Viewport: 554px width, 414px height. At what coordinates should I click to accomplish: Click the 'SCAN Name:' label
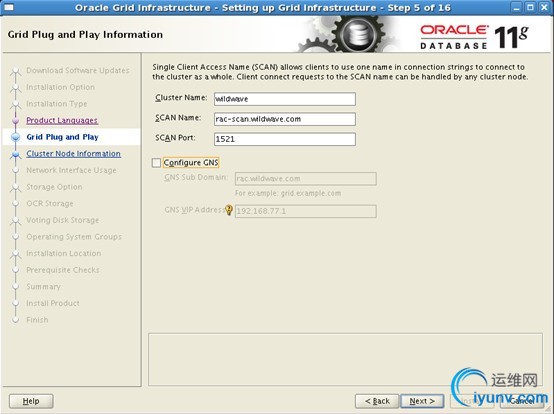pos(178,118)
